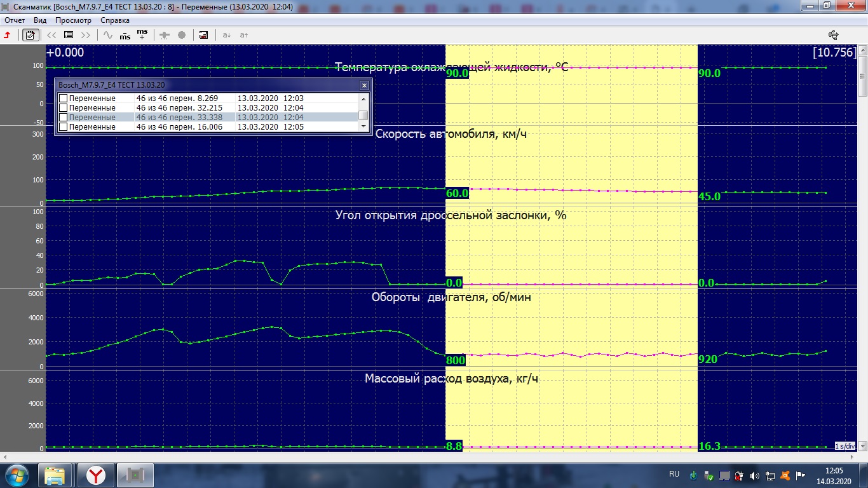Click the grayed crosshair marker toolbar icon
This screenshot has width=868, height=488.
coord(165,35)
